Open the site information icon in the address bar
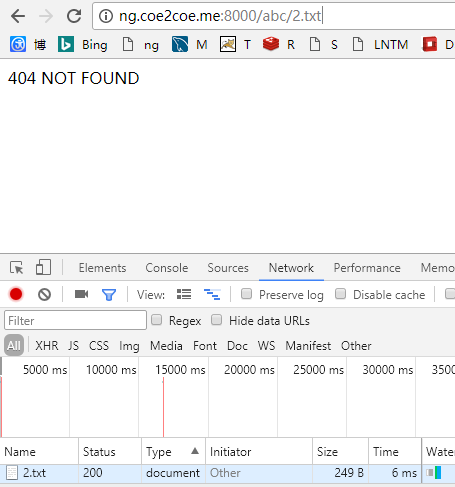 coord(106,16)
